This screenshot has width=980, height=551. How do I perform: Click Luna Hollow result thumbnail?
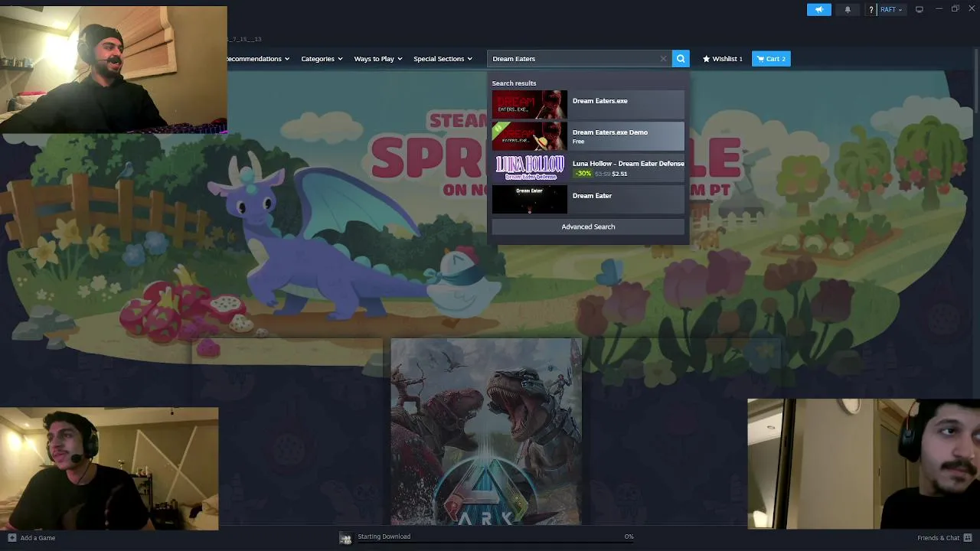pyautogui.click(x=529, y=168)
